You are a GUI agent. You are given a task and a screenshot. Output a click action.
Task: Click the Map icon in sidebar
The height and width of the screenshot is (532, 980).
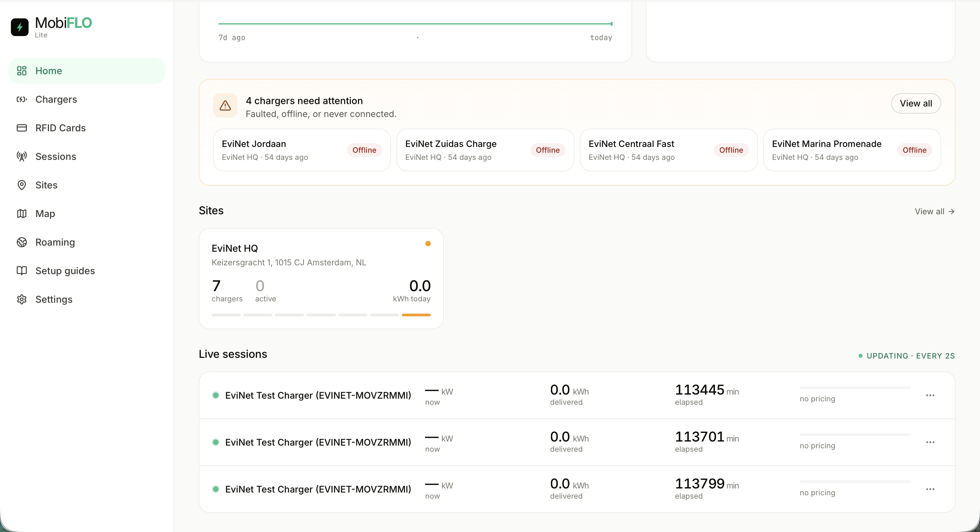tap(22, 213)
